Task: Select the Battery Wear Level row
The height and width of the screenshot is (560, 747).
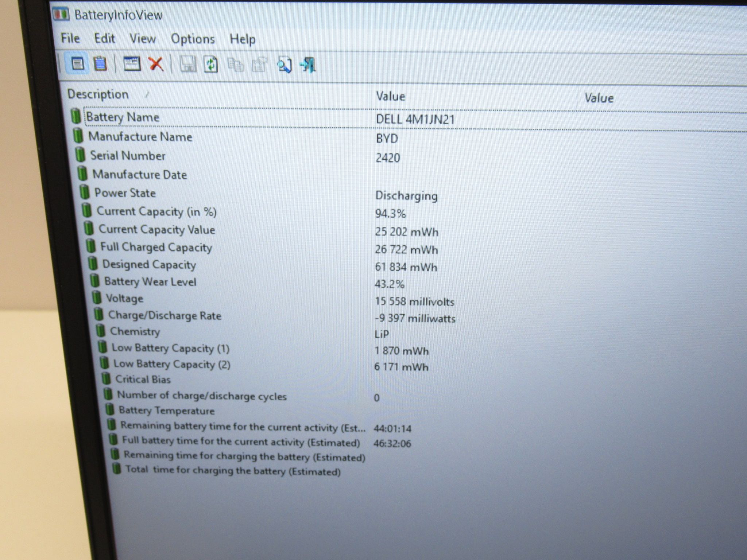Action: click(x=150, y=281)
